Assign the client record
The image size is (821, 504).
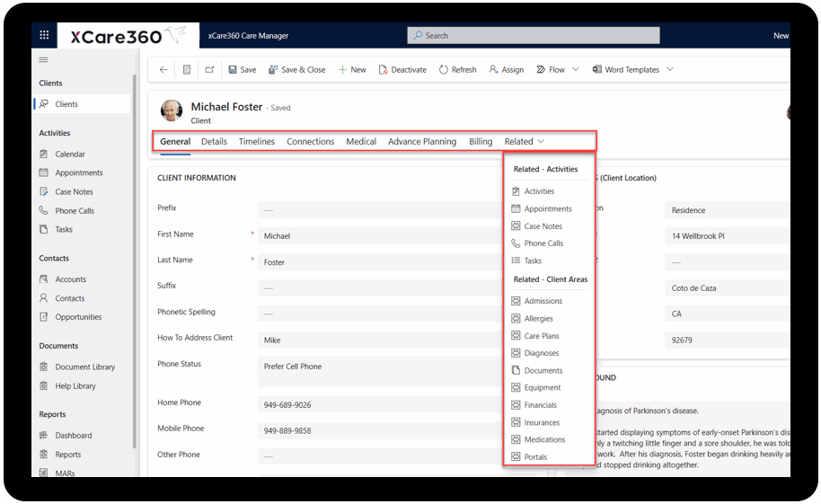tap(507, 70)
